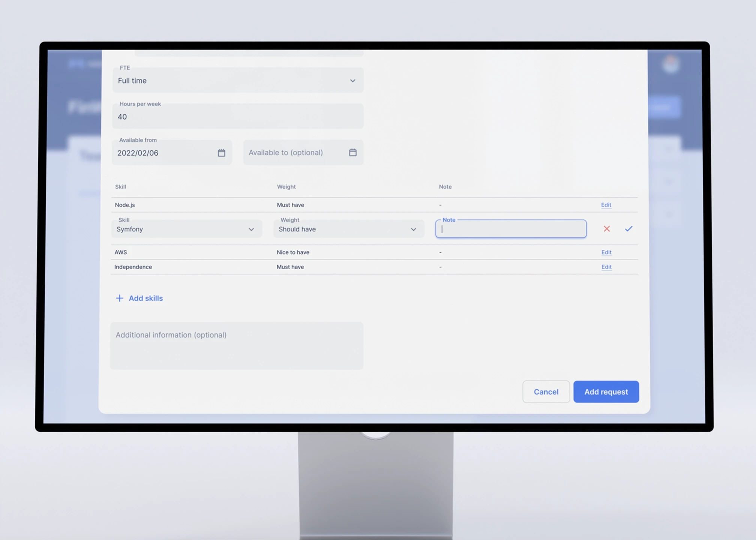Edit the AWS skill row

[x=606, y=252]
